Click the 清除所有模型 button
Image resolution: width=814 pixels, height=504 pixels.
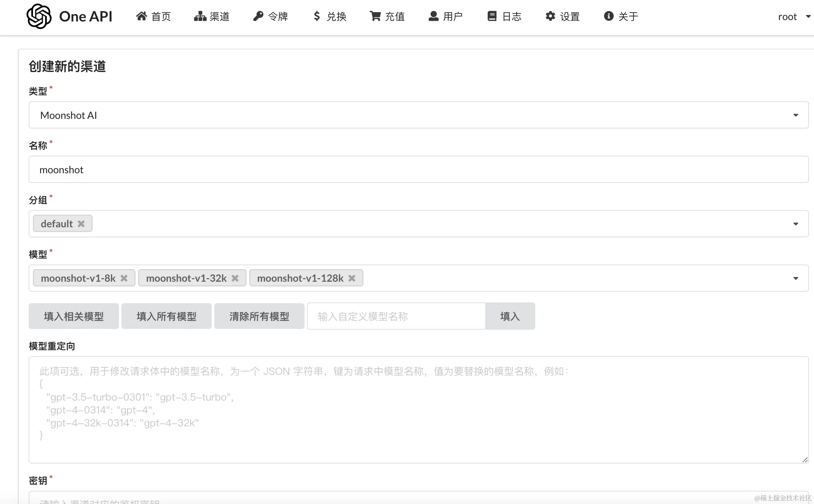click(259, 316)
